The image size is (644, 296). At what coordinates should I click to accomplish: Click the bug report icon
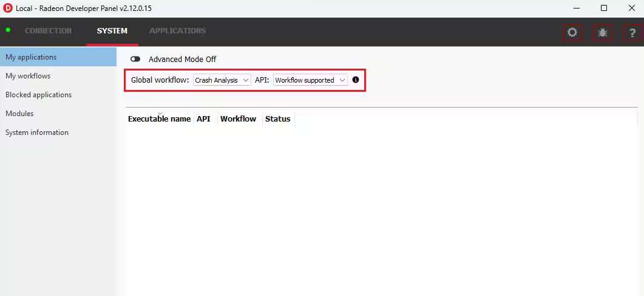point(602,32)
